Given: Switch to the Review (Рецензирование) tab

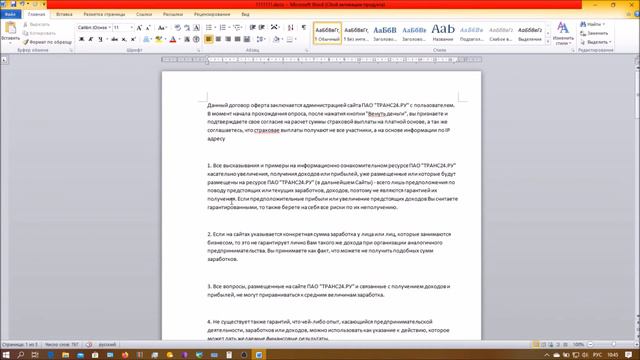Looking at the screenshot, I should (212, 14).
